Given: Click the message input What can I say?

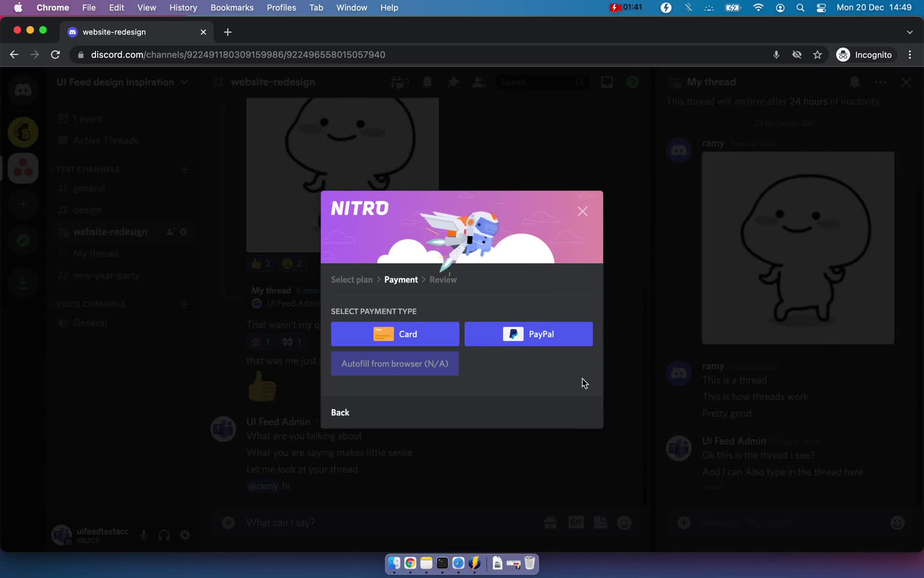Looking at the screenshot, I should pos(390,523).
